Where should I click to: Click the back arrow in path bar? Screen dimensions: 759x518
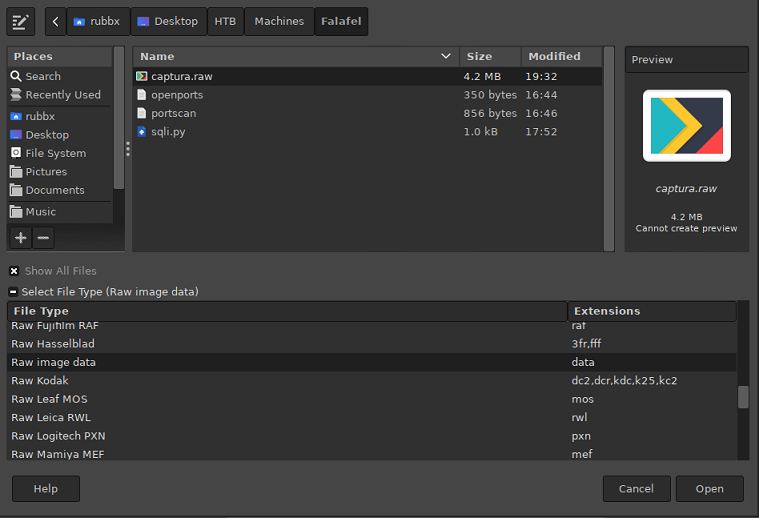[55, 21]
